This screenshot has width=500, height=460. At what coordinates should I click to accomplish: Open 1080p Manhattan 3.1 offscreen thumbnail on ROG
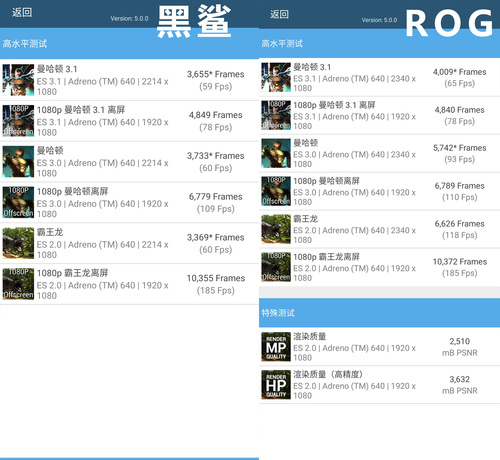tap(276, 115)
